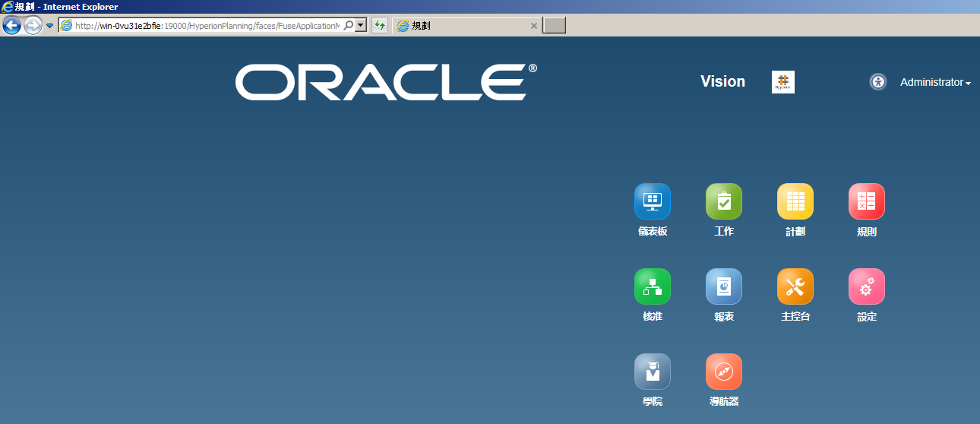The height and width of the screenshot is (424, 980).
Task: Select the 規劃 browser tab
Action: (466, 26)
